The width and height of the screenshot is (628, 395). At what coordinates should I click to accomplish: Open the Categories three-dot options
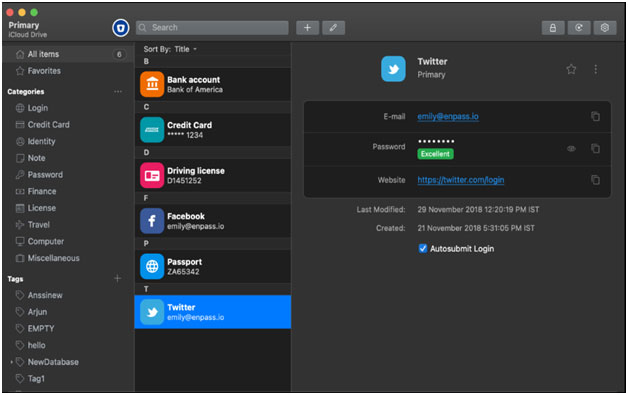coord(118,92)
